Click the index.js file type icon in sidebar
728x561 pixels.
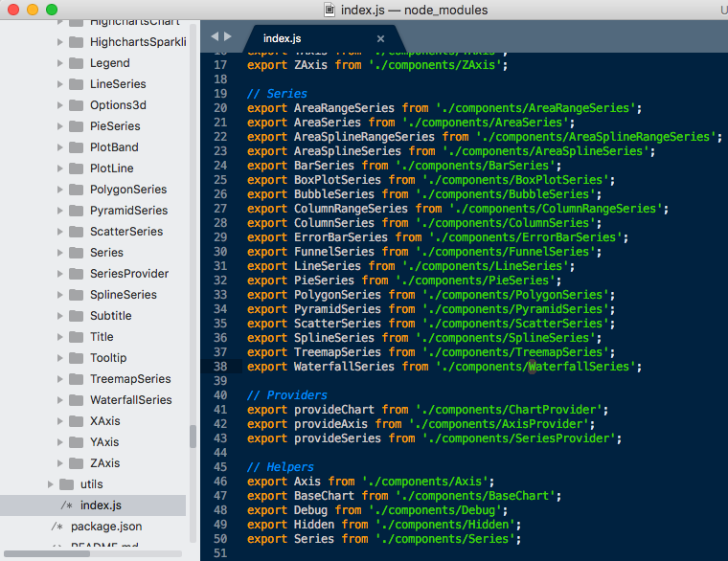pyautogui.click(x=66, y=505)
